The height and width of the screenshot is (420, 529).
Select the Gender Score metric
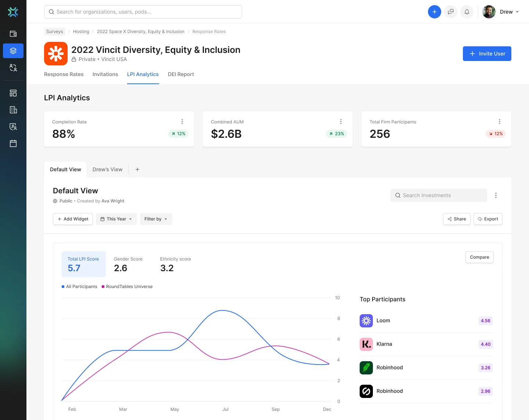click(x=128, y=264)
